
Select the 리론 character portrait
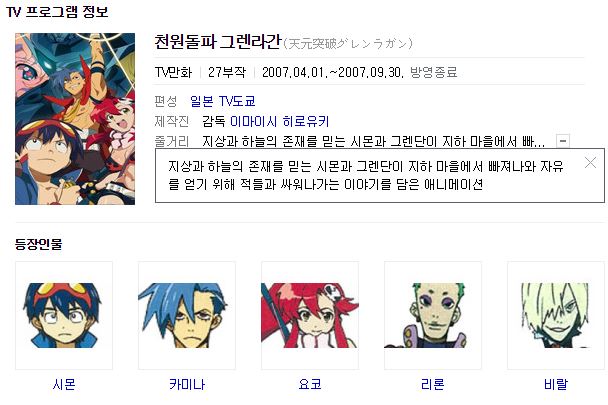click(x=433, y=315)
